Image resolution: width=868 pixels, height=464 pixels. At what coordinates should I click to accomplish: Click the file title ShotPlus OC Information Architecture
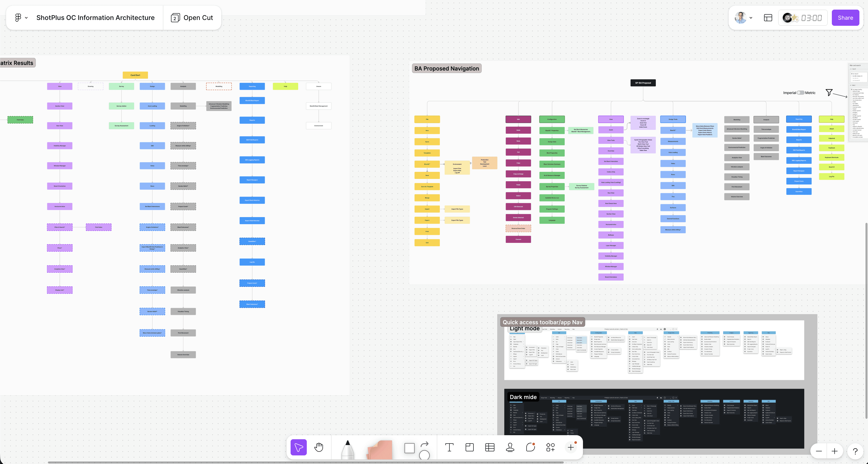pos(95,17)
